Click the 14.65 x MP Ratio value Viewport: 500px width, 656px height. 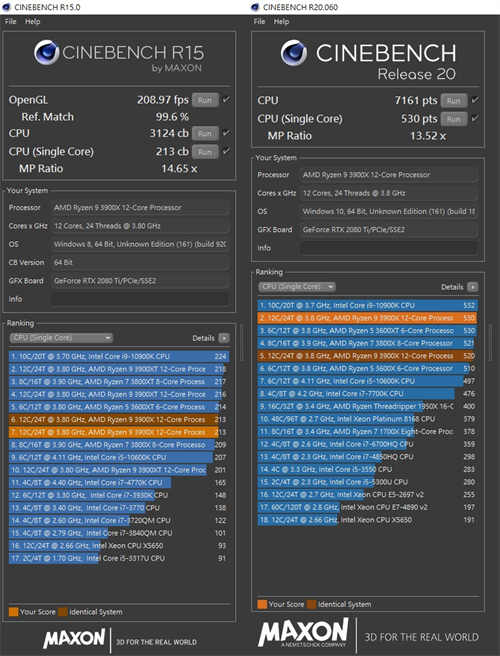point(179,169)
